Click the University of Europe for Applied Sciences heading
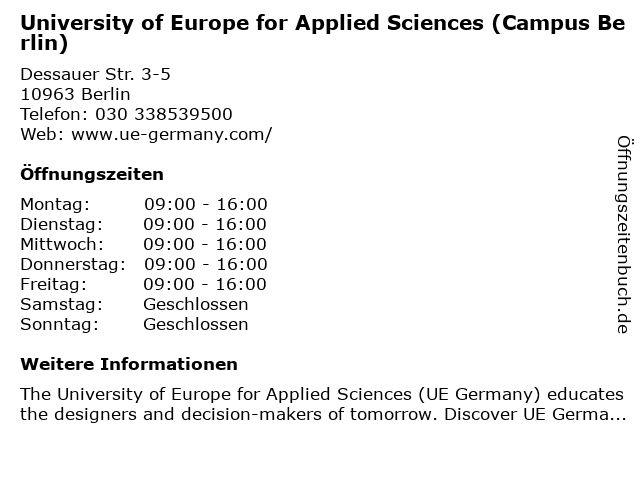This screenshot has height=480, width=640. 322,33
